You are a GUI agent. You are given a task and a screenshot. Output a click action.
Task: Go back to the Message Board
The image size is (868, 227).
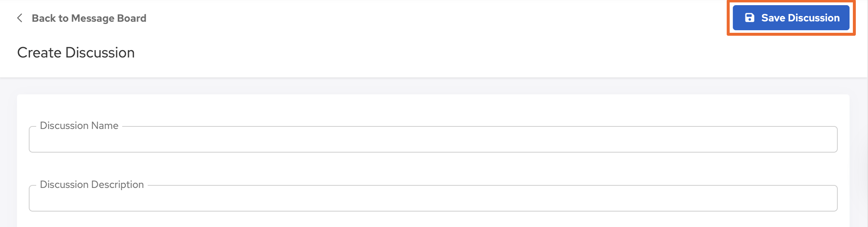tap(89, 18)
